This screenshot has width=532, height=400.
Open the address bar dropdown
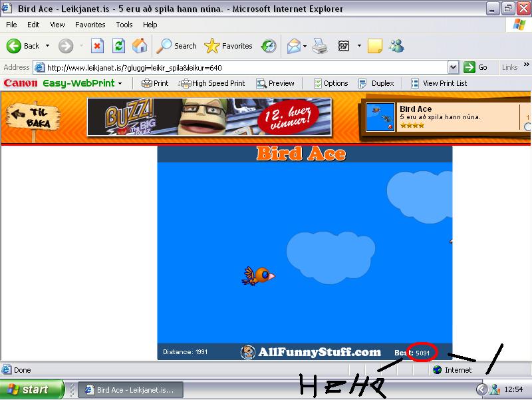click(454, 67)
